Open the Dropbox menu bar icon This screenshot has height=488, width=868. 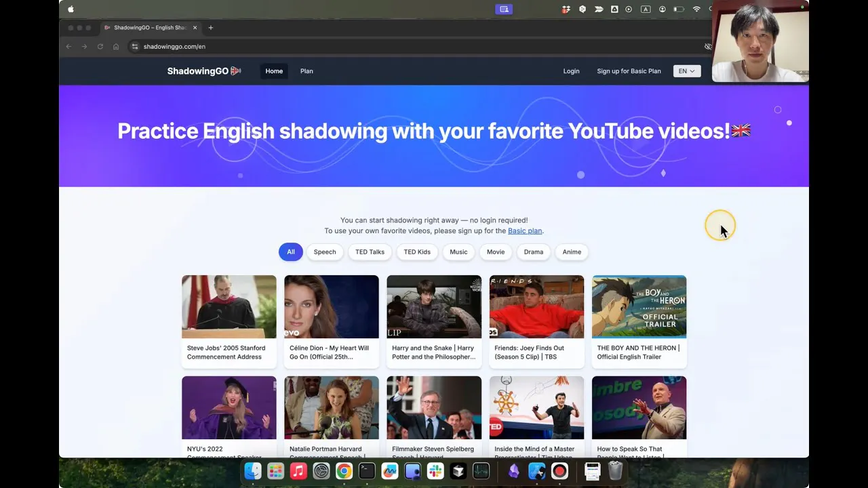pyautogui.click(x=566, y=9)
